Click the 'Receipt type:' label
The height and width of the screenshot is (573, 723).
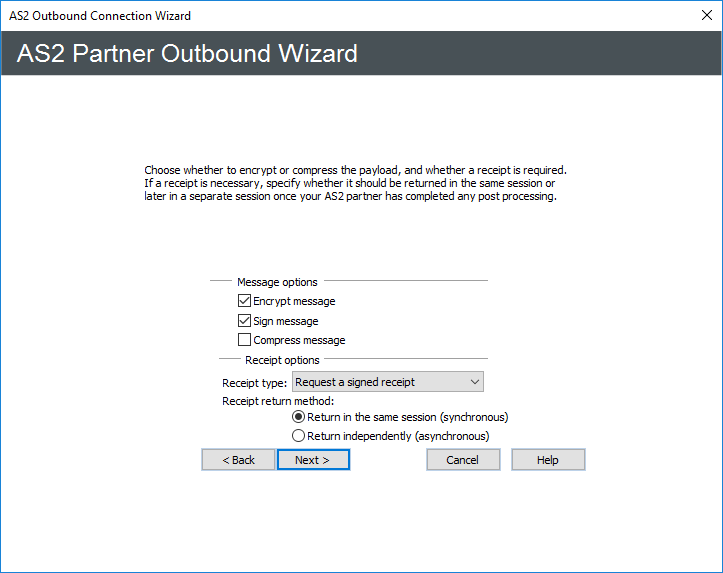254,383
